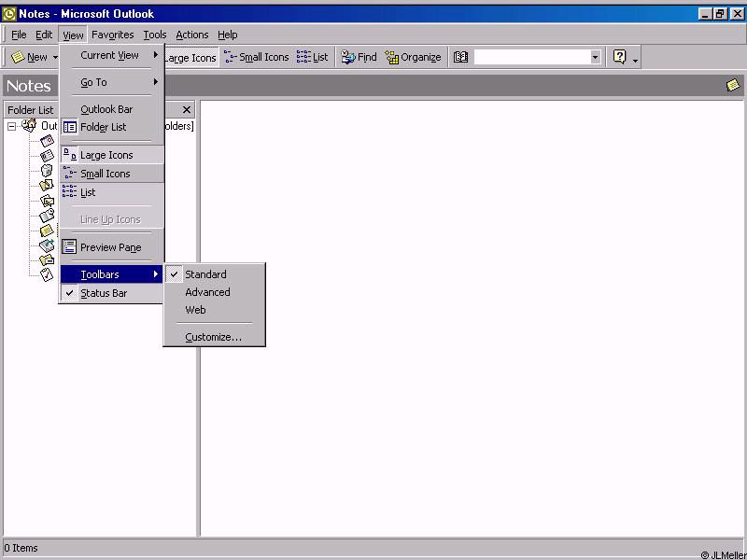Viewport: 747px width, 560px height.
Task: Switch to List view from the toolbar
Action: (x=312, y=57)
